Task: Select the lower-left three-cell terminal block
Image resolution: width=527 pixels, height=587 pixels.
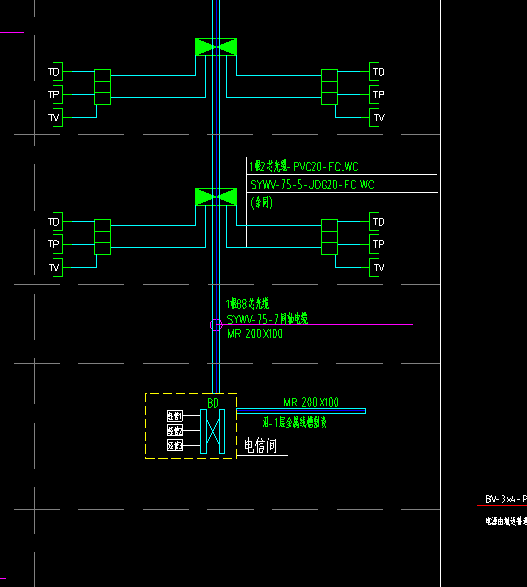Action: coord(103,237)
